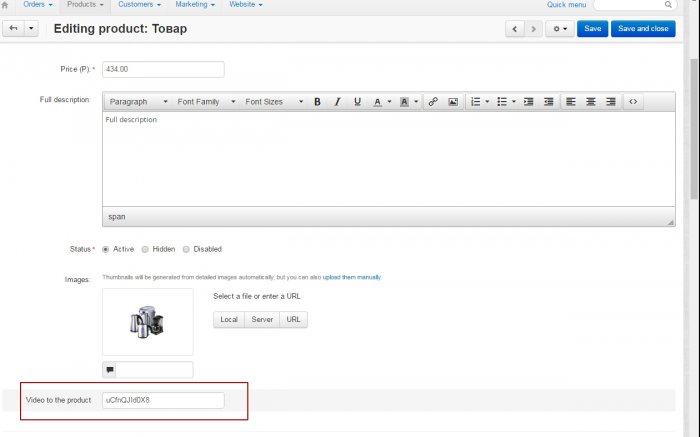
Task: Choose Local file upload
Action: [x=229, y=320]
